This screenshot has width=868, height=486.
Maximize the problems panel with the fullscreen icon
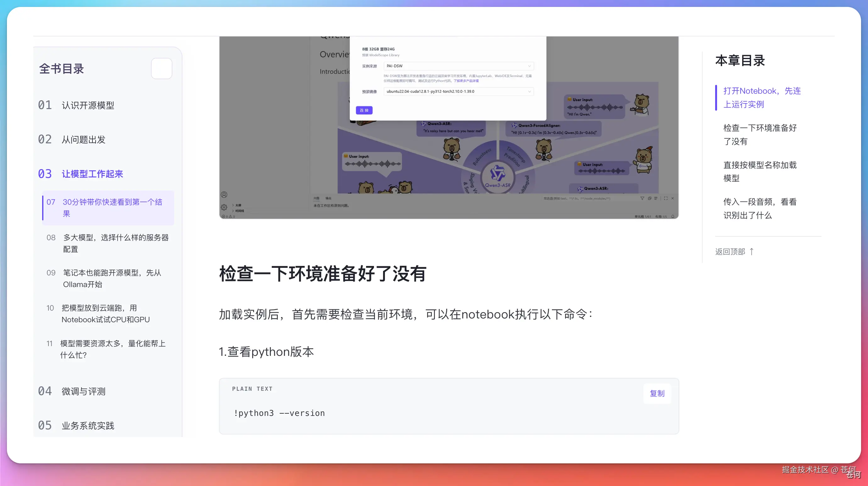click(x=666, y=198)
